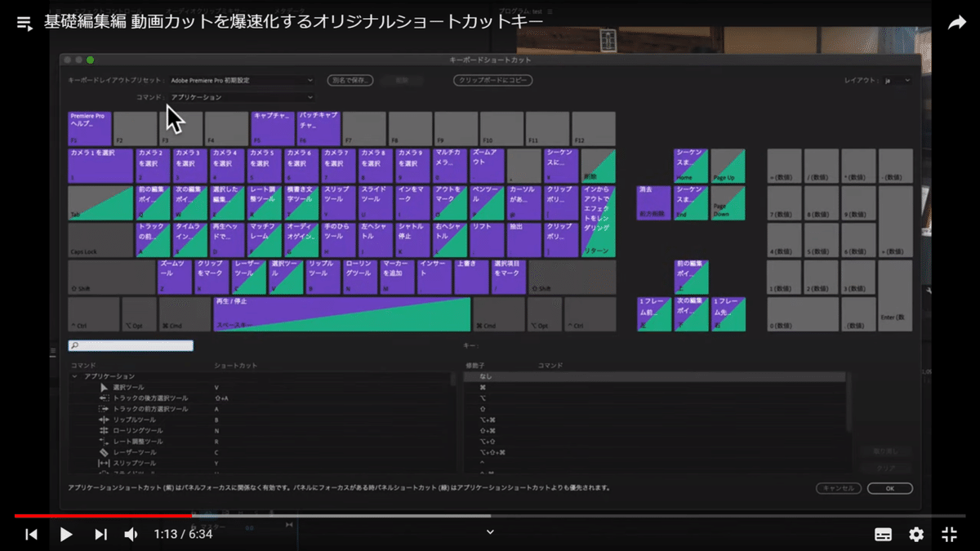
Task: Select the 選択ツール arrow icon in the list
Action: coord(104,387)
